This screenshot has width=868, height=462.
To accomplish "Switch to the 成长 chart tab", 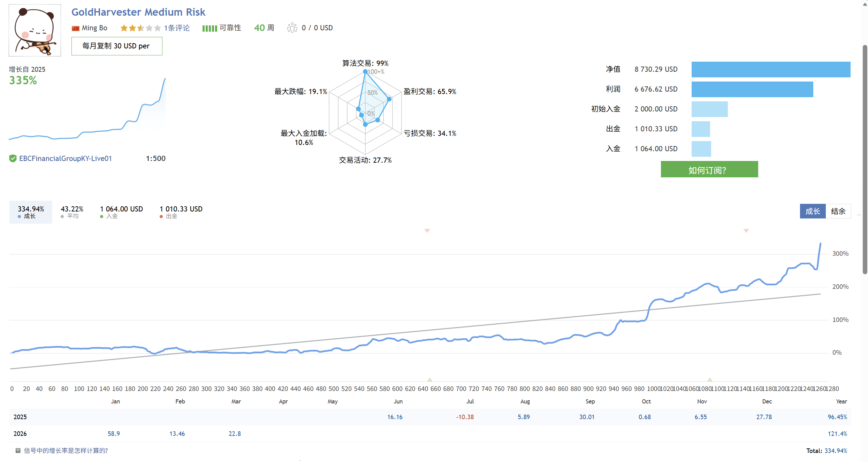I will coord(812,211).
